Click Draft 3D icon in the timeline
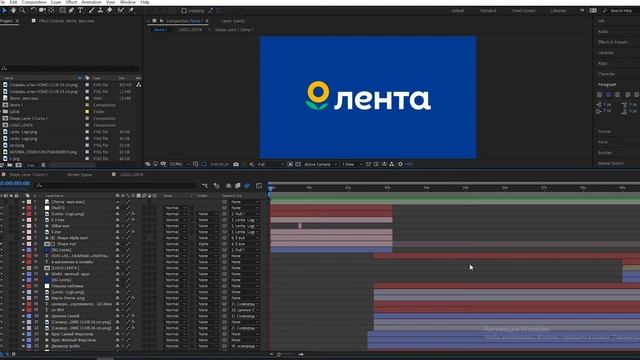The height and width of the screenshot is (360, 640). [x=216, y=186]
